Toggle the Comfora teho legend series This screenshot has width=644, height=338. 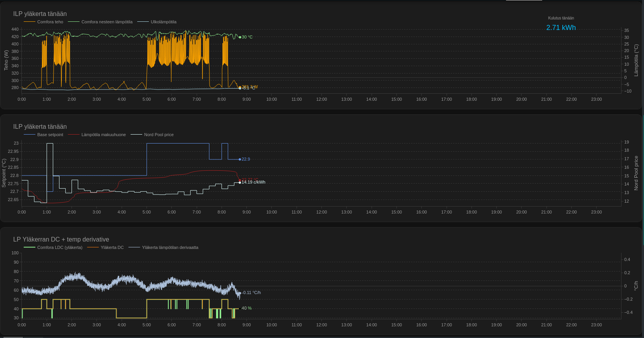(x=50, y=22)
